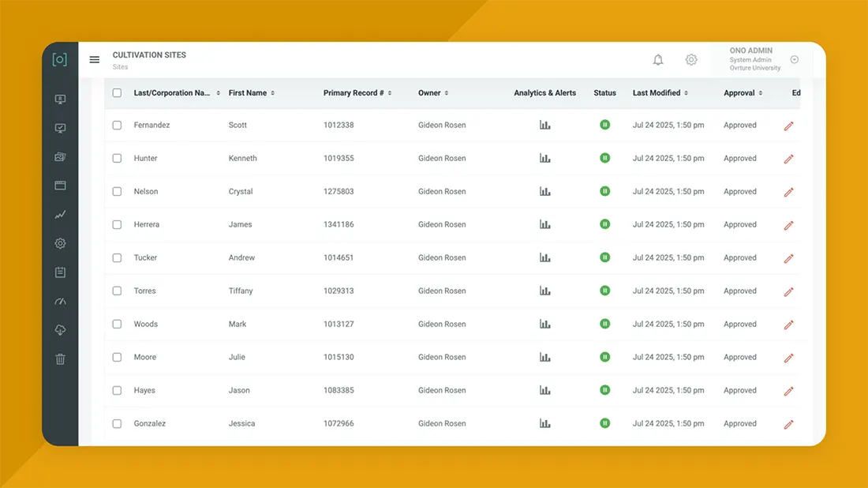Click the green status icon for Julie Moore
The height and width of the screenshot is (488, 868).
tap(604, 357)
